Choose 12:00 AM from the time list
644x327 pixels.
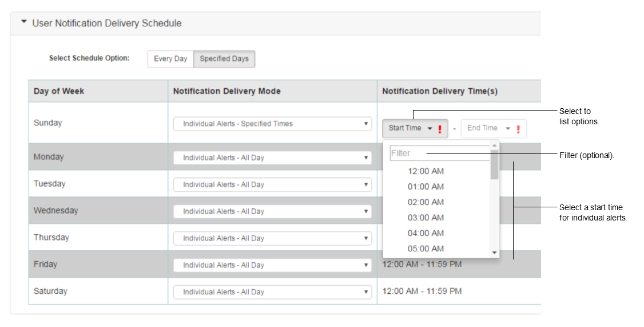point(426,171)
